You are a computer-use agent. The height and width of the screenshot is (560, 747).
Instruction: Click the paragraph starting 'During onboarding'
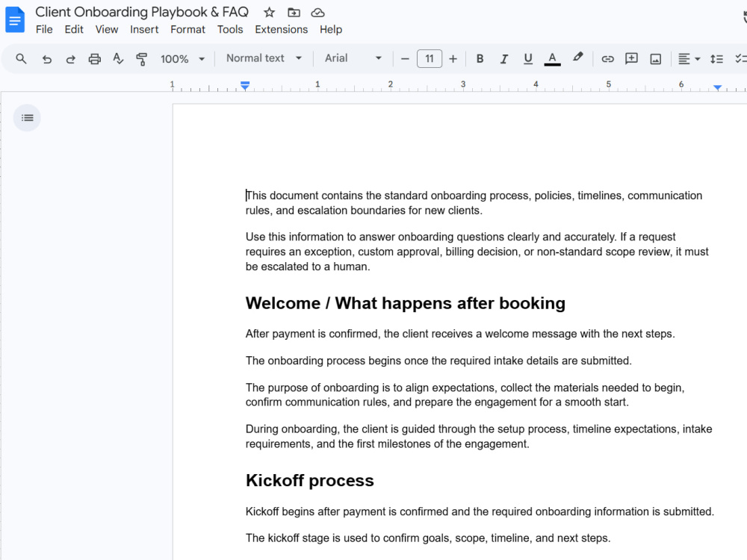479,436
